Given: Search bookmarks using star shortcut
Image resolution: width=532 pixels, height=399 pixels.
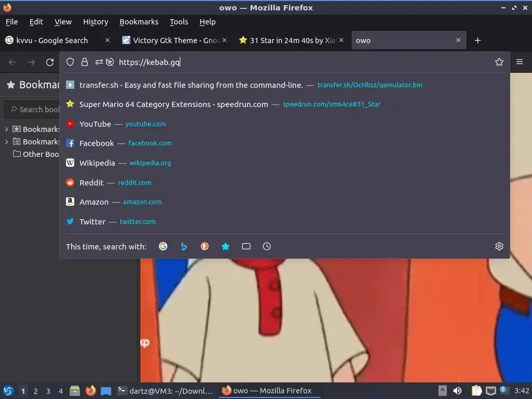Looking at the screenshot, I should [x=225, y=246].
